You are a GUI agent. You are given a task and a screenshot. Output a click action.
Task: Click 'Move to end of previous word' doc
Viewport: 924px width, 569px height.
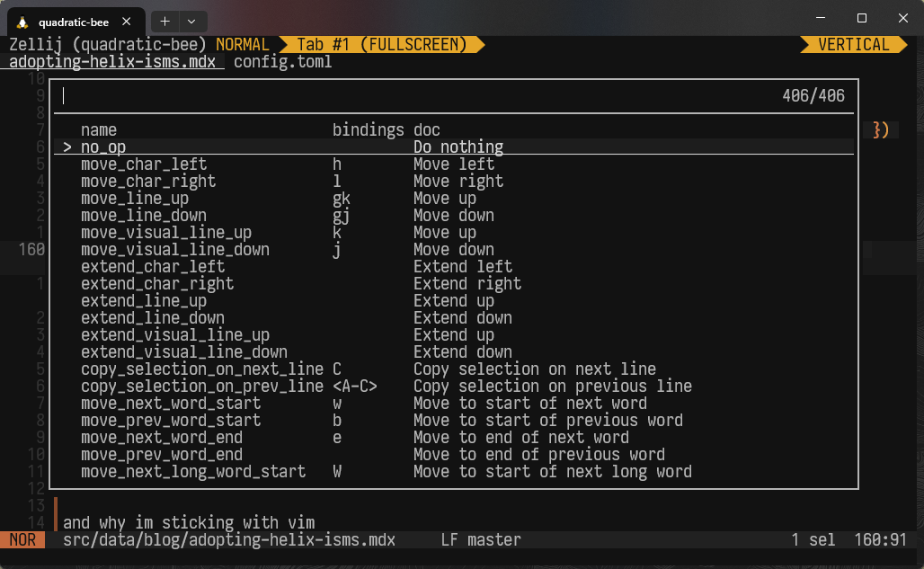point(539,454)
